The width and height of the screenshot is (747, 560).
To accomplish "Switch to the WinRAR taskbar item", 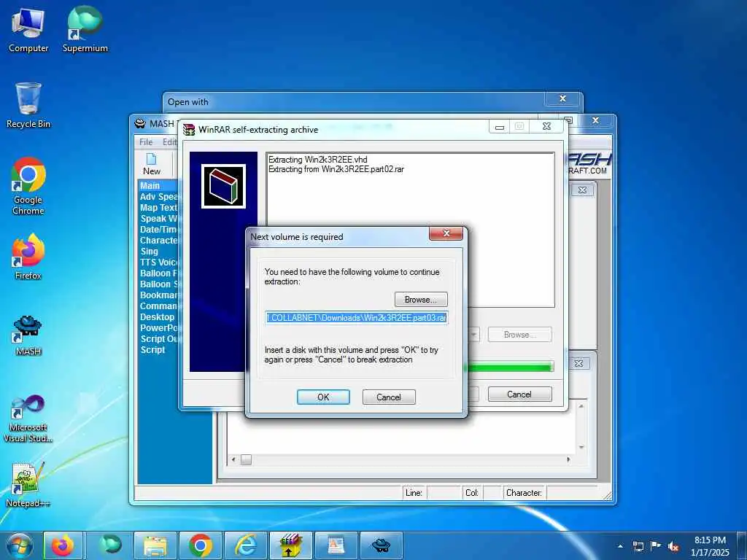I will 291,545.
